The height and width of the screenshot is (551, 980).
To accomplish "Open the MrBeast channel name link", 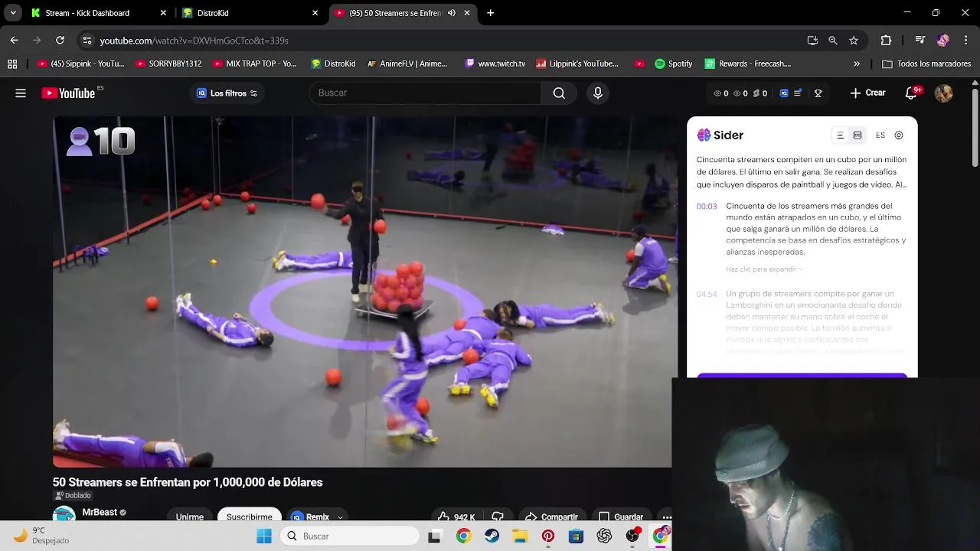I will tap(100, 512).
